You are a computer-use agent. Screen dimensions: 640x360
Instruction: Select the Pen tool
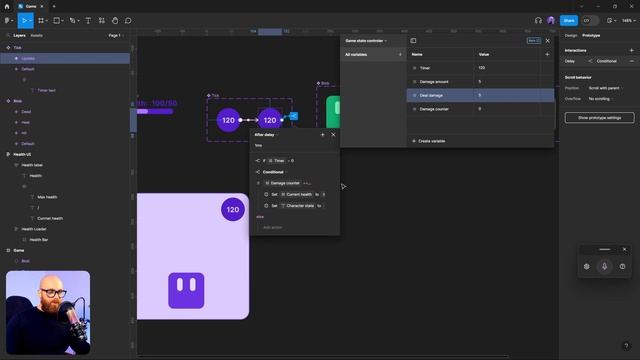coord(72,20)
